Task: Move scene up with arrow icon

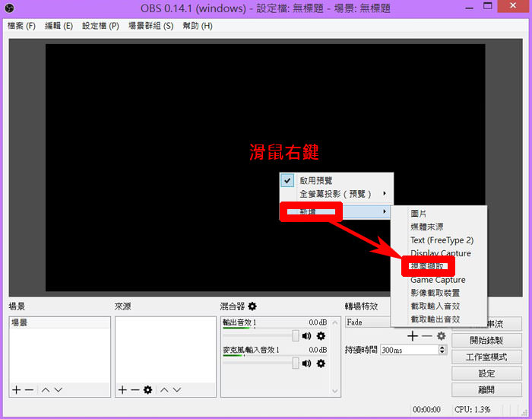Action: click(x=46, y=390)
